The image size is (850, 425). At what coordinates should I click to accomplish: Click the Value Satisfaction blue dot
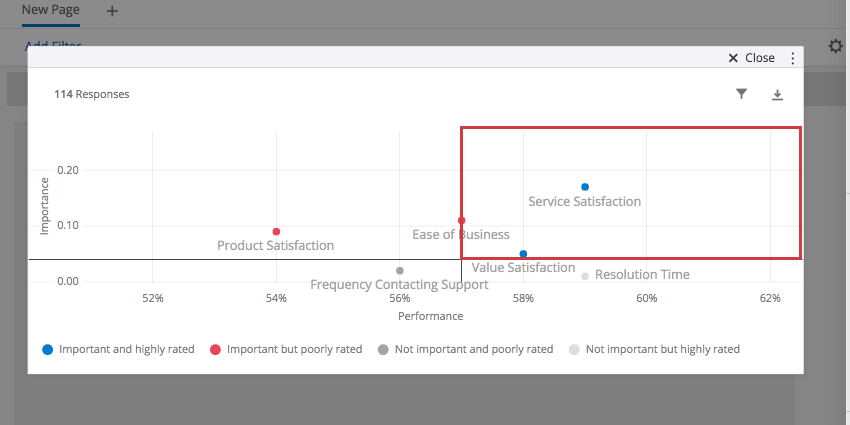click(x=523, y=254)
